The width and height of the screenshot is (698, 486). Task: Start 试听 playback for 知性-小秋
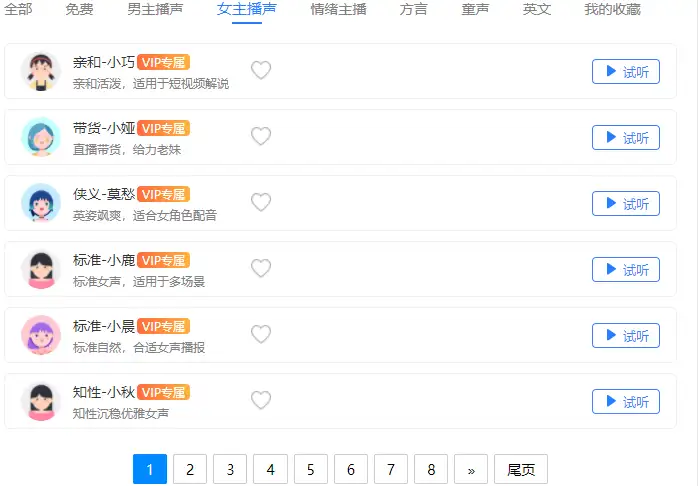625,401
